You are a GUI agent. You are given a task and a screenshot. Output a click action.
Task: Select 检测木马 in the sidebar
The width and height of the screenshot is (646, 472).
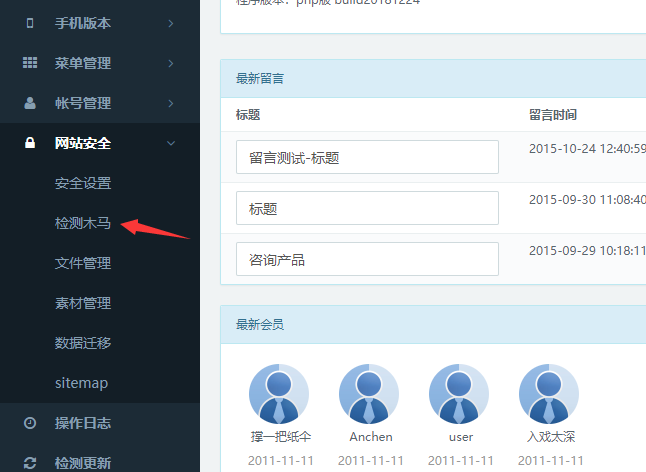coord(83,223)
